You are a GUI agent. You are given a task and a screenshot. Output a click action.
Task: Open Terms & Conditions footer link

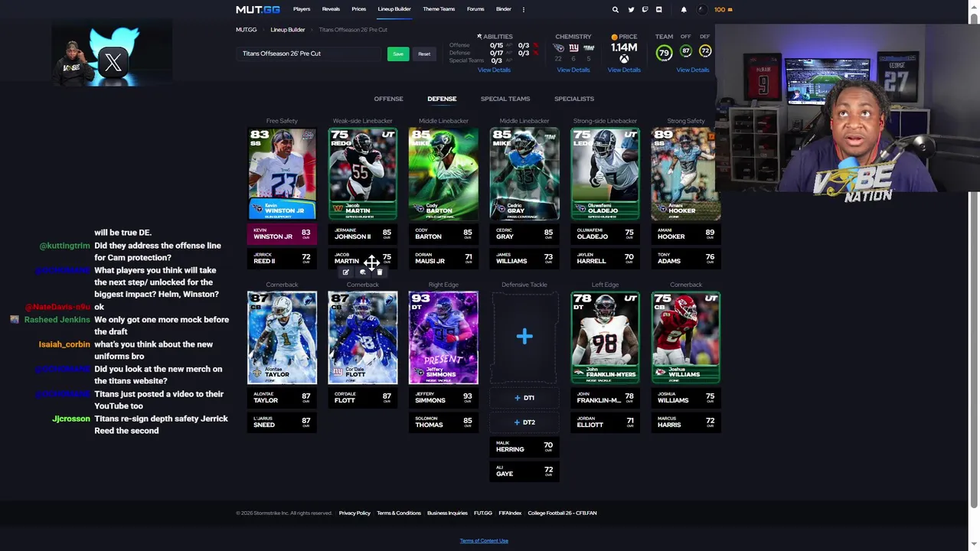(x=399, y=513)
